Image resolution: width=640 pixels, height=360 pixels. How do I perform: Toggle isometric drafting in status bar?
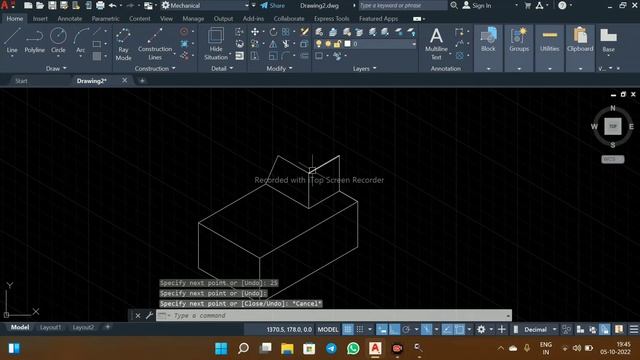pyautogui.click(x=426, y=329)
